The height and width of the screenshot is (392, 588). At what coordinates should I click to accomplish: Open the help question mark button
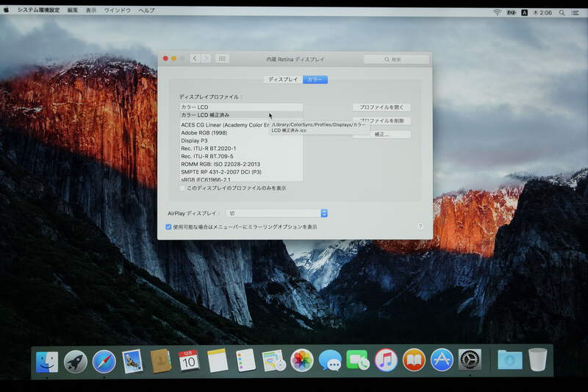(420, 227)
